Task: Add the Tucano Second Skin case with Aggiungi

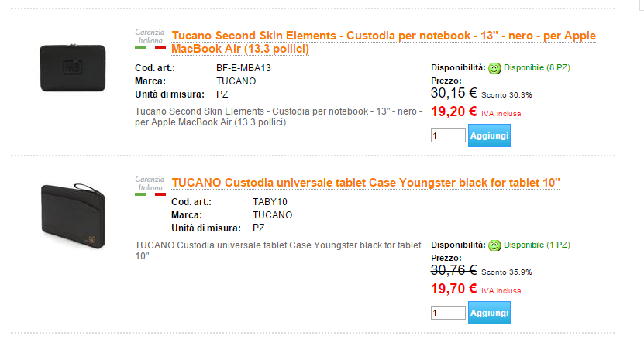Action: pyautogui.click(x=489, y=135)
